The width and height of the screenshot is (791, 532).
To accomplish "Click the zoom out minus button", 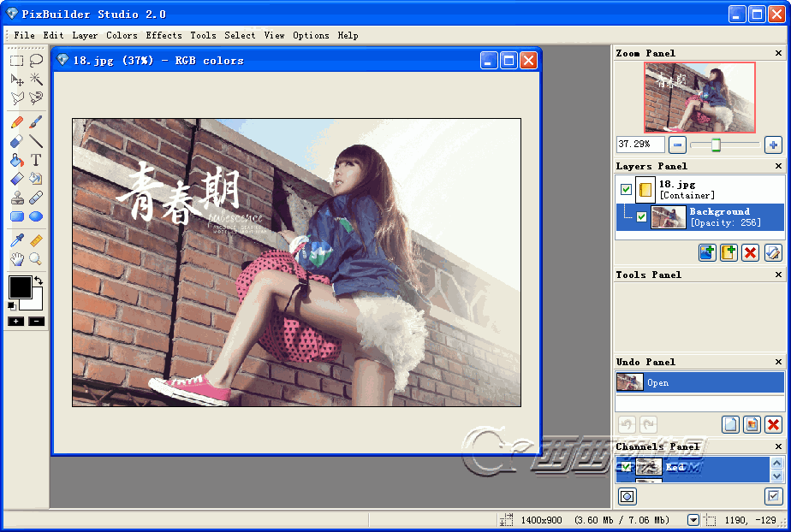I will pyautogui.click(x=677, y=145).
